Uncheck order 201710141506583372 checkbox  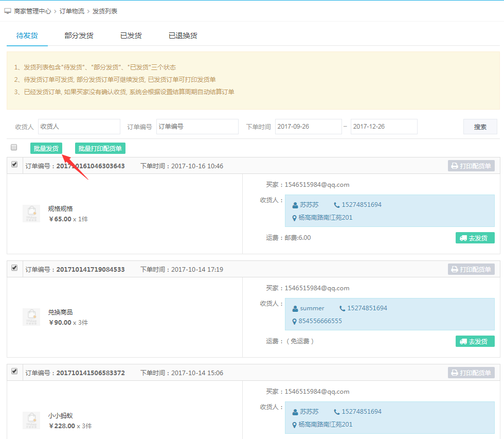click(x=14, y=372)
